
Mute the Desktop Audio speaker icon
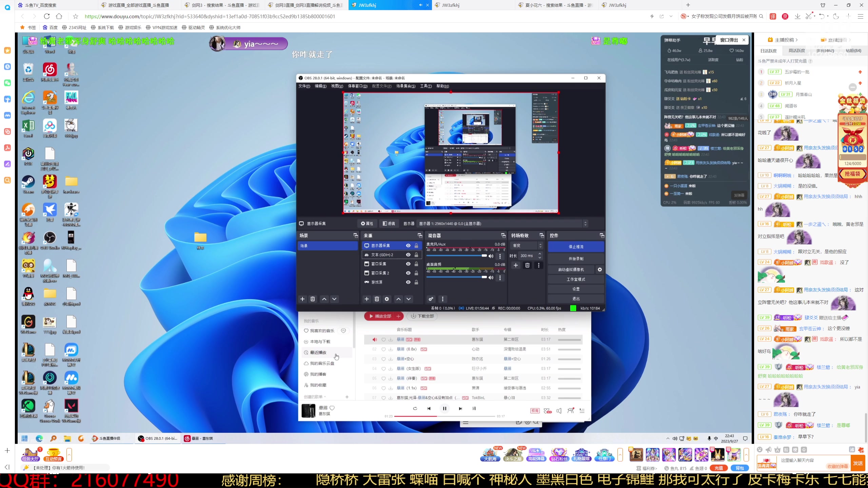click(x=491, y=278)
